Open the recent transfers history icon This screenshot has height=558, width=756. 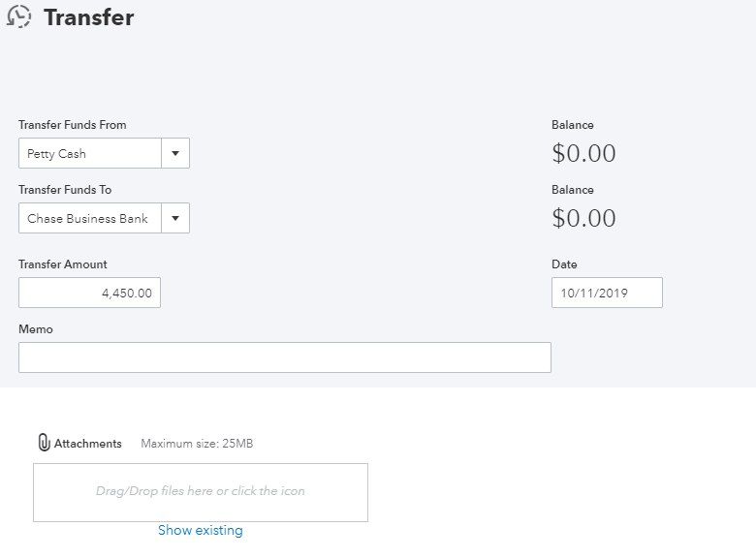click(x=18, y=17)
